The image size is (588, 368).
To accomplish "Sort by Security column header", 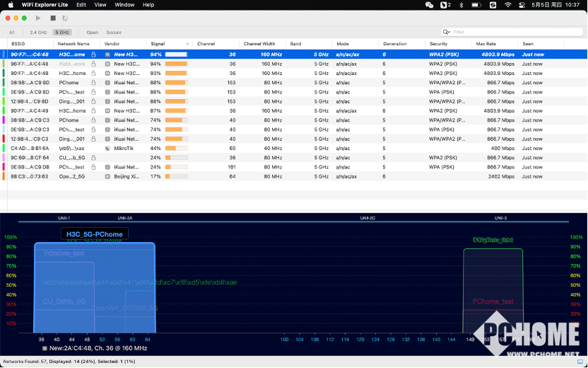I will 438,44.
